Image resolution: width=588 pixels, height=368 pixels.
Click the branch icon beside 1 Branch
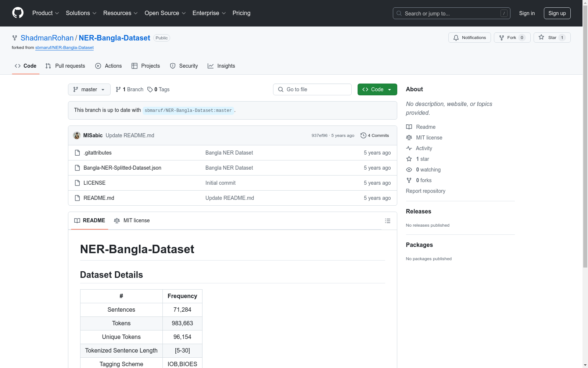click(x=118, y=89)
